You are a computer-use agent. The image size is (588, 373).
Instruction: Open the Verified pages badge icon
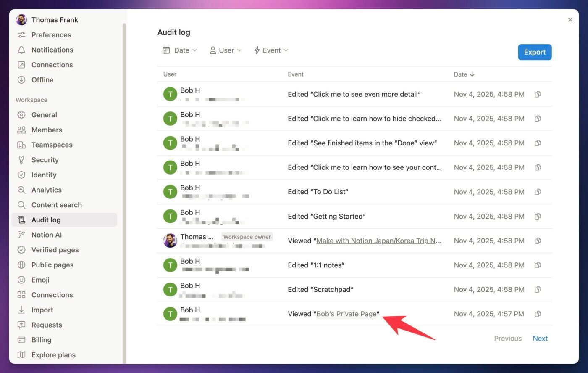point(21,250)
